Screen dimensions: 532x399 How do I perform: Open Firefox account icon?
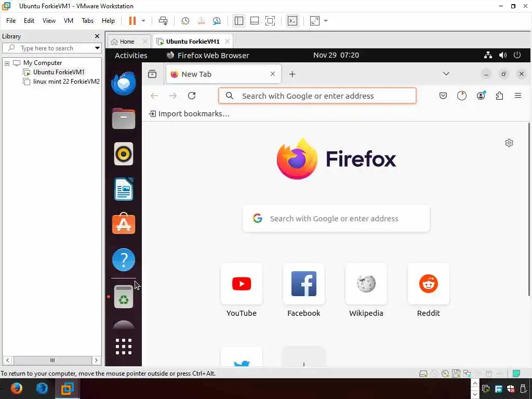coord(481,96)
